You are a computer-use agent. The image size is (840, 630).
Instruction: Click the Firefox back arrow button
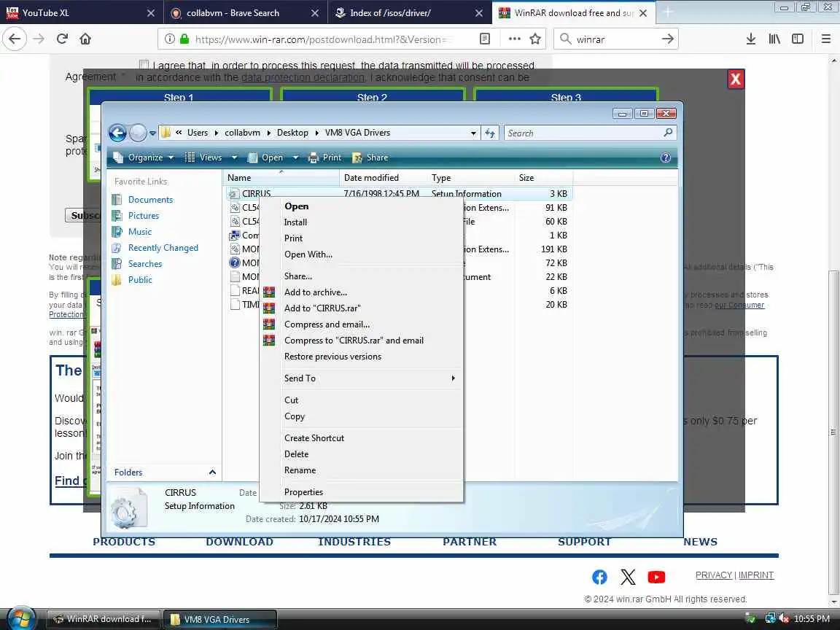(15, 39)
